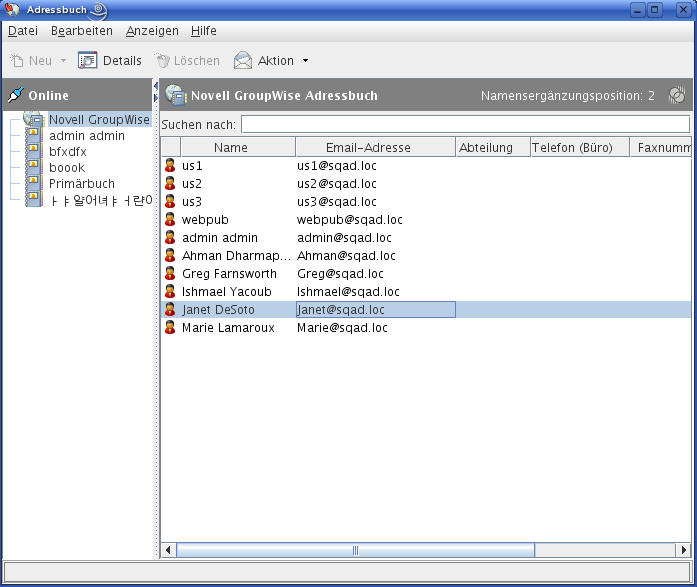This screenshot has width=697, height=587.
Task: Click the user icon for Ishmael Yacoub
Action: [170, 291]
